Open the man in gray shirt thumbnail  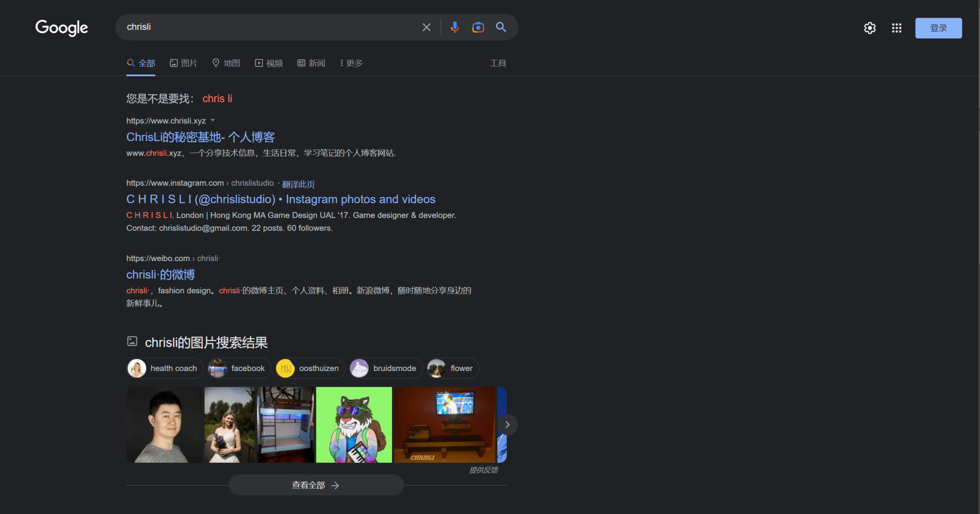[165, 425]
